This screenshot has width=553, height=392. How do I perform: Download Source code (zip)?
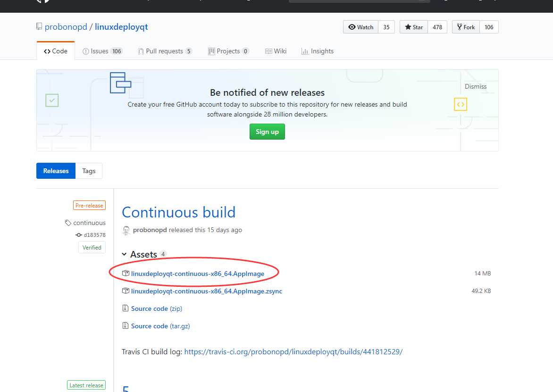(x=157, y=309)
